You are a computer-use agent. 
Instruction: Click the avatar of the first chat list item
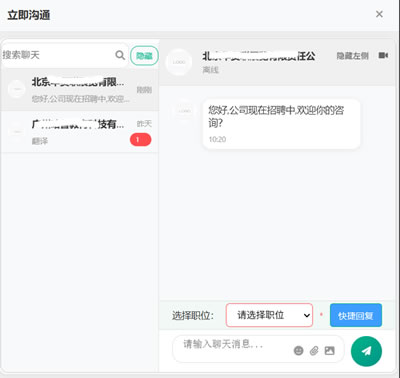[x=17, y=89]
